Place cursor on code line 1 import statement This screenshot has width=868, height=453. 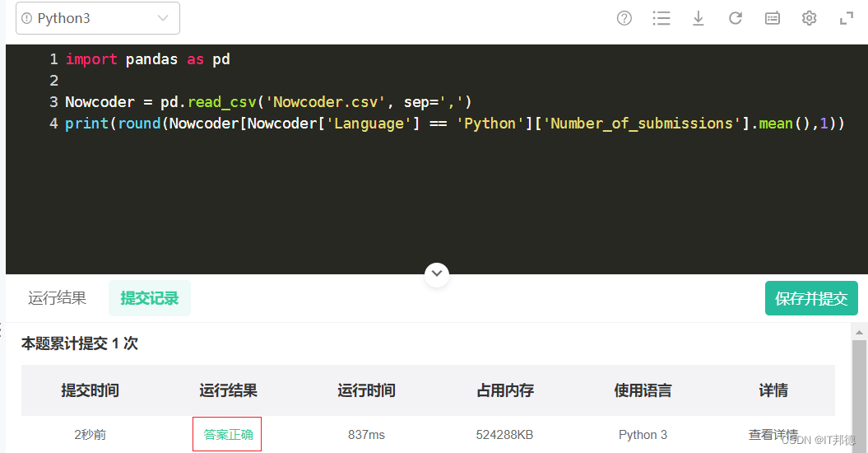coord(147,59)
